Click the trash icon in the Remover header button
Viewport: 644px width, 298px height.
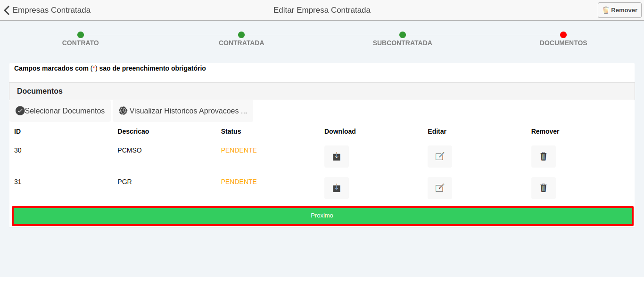click(x=606, y=10)
